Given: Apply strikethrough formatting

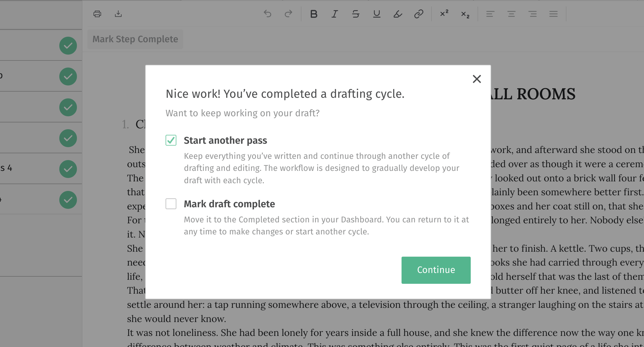Looking at the screenshot, I should 356,14.
